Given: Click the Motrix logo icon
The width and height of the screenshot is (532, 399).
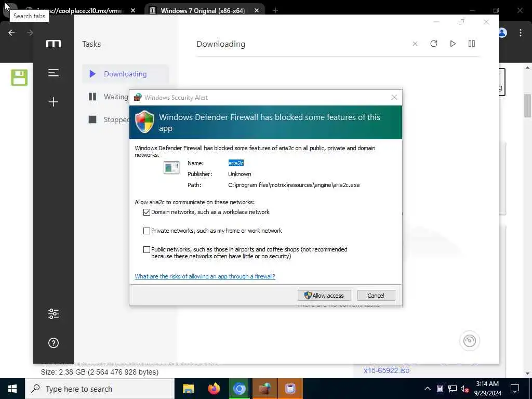Looking at the screenshot, I should pos(54,44).
